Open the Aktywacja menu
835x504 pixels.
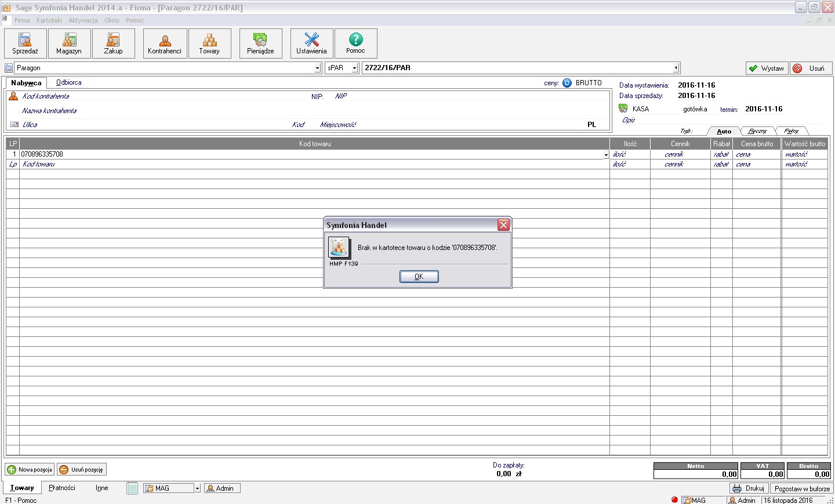point(83,20)
